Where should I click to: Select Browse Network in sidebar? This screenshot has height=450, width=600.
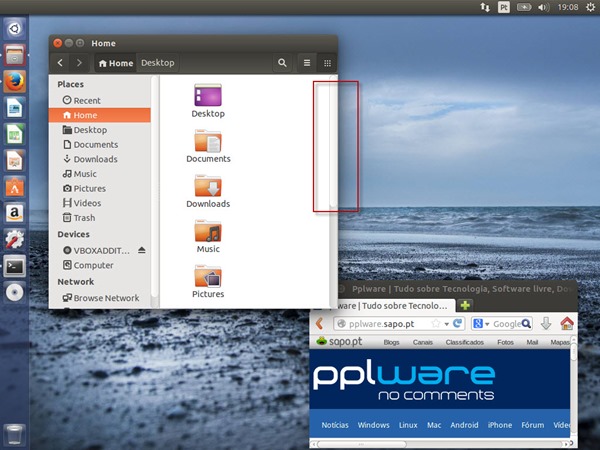pos(99,298)
